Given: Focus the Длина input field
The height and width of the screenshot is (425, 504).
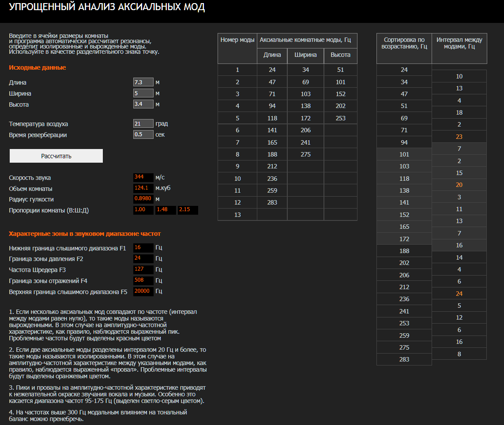Looking at the screenshot, I should (x=143, y=82).
